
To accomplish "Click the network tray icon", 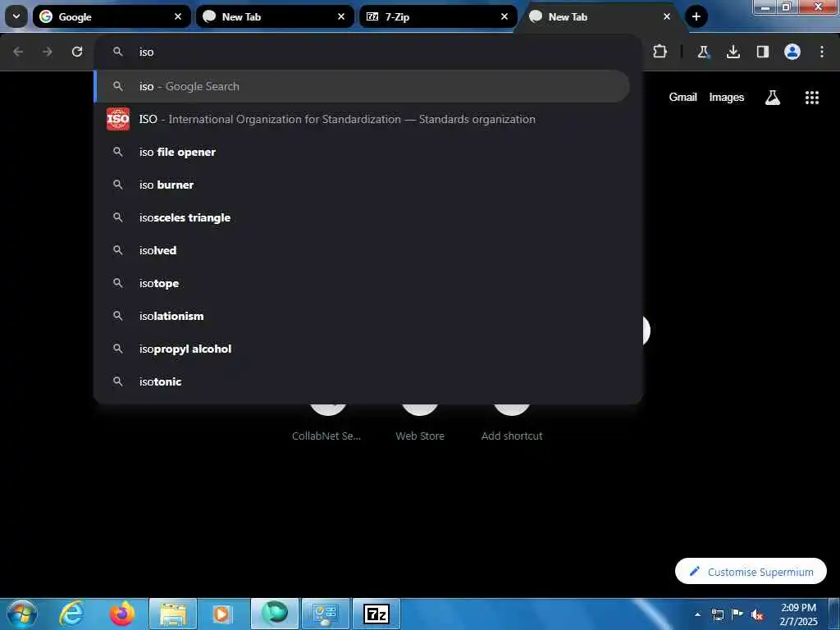I will pos(717,614).
